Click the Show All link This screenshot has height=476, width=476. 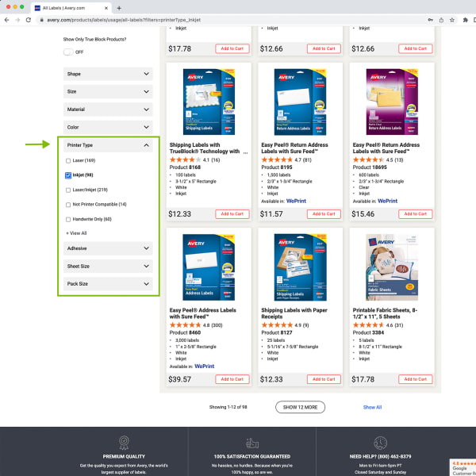click(x=372, y=407)
